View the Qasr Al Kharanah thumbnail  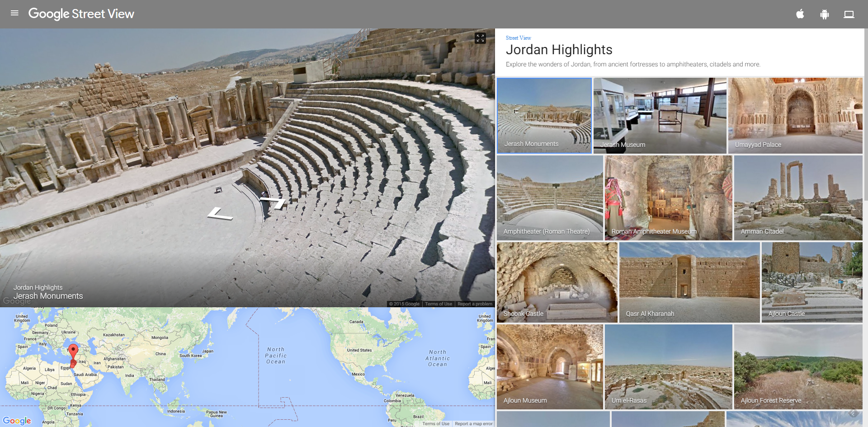689,282
